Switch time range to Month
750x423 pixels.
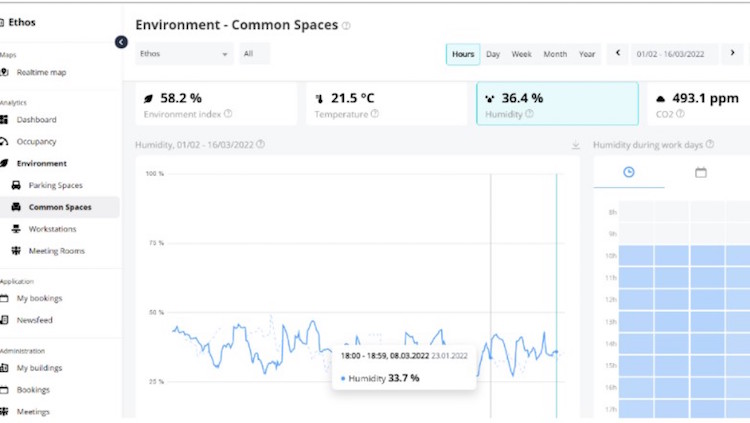click(x=554, y=54)
